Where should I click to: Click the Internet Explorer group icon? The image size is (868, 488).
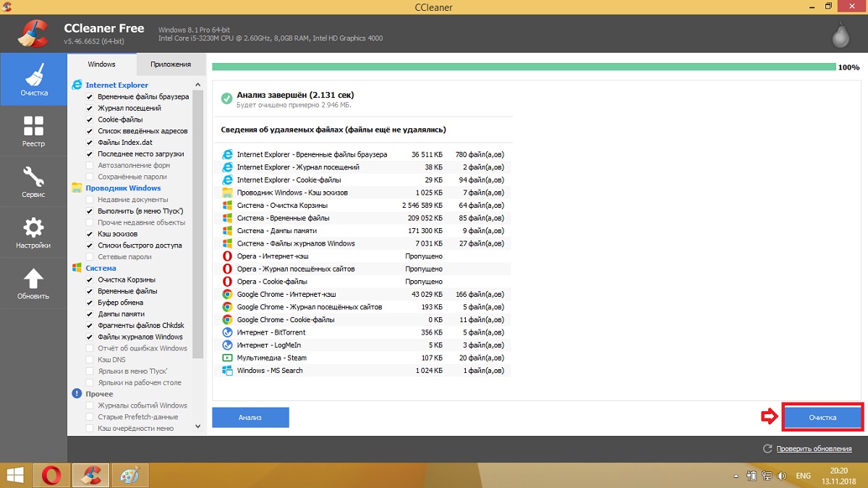(x=77, y=85)
